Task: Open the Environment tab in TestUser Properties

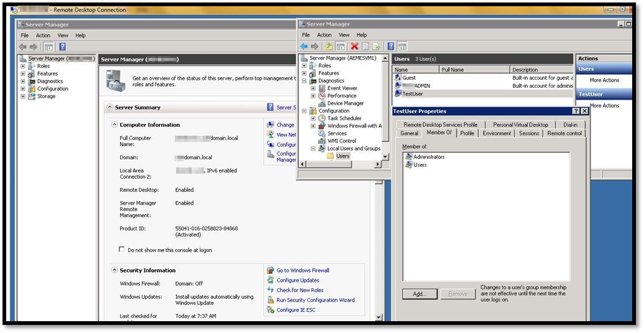Action: coord(497,133)
